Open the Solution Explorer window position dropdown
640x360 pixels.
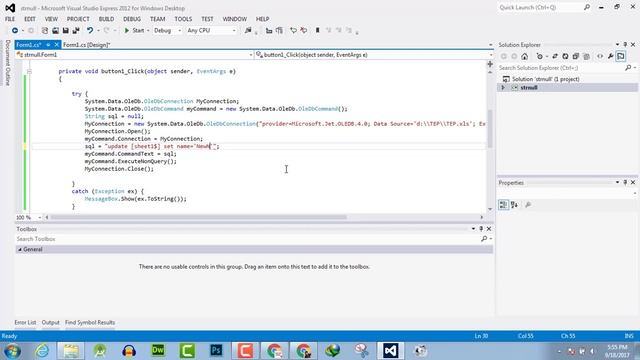tap(617, 44)
